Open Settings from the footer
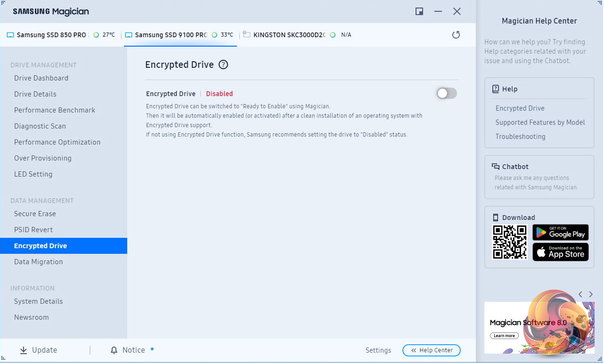Screen dimensions: 604x364 [x=378, y=350]
